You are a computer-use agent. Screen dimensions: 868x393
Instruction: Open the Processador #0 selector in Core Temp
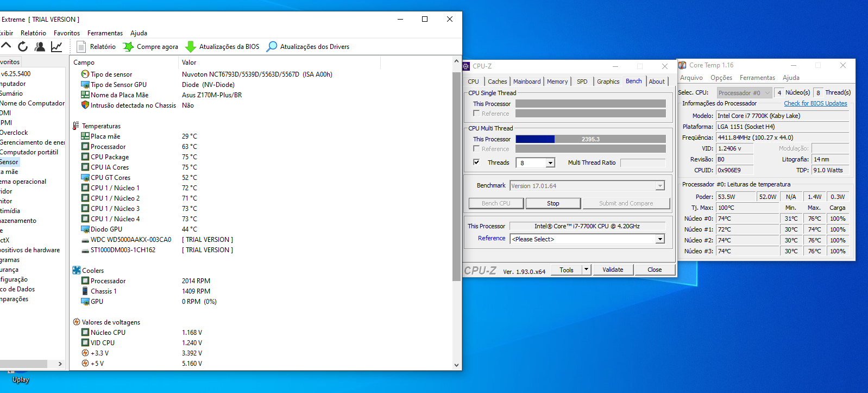[744, 93]
